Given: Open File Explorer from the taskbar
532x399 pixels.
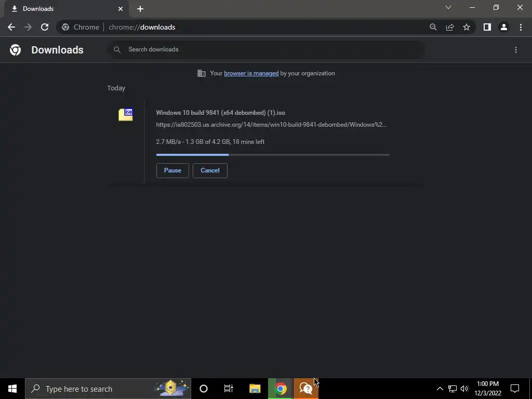Looking at the screenshot, I should click(255, 389).
